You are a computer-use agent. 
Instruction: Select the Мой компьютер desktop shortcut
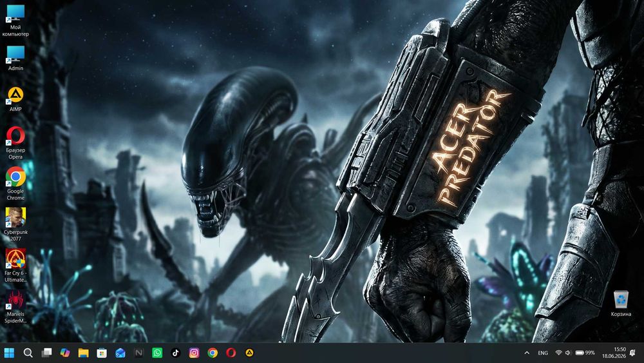tap(15, 21)
